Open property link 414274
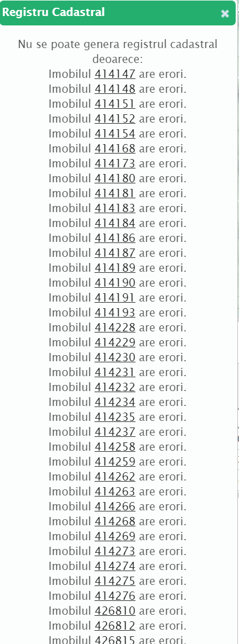239x644 pixels. pyautogui.click(x=115, y=566)
